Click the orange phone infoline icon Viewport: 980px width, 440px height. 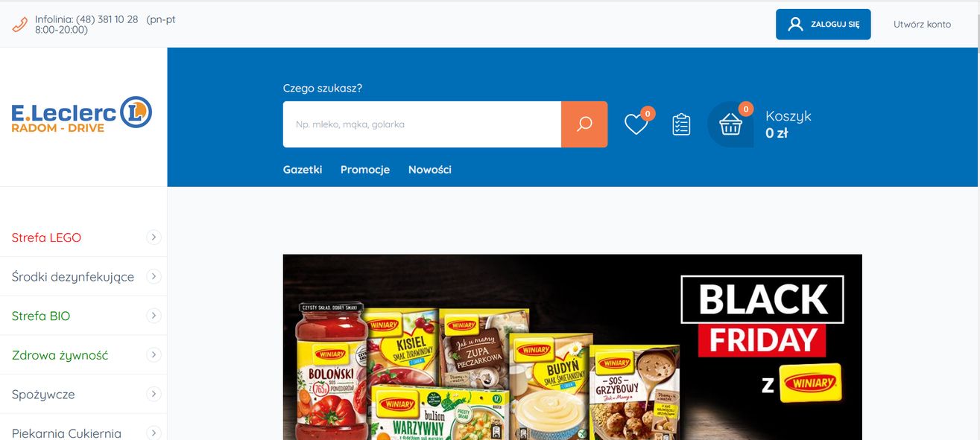(20, 25)
